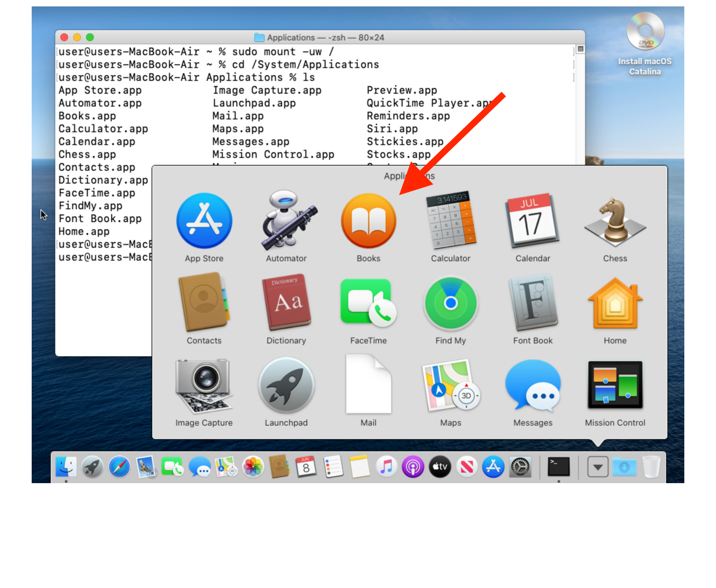Click the "sudo mount -uw /" command text
The width and height of the screenshot is (716, 588).
[x=283, y=52]
